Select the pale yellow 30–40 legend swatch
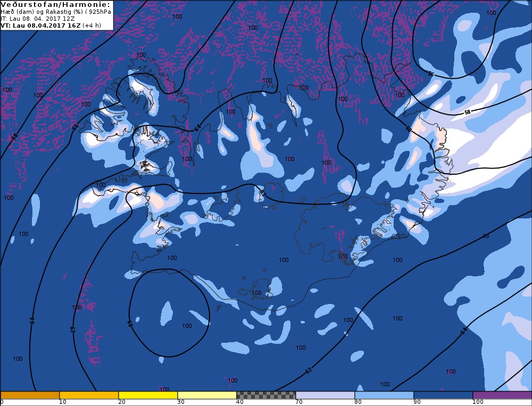 click(207, 395)
